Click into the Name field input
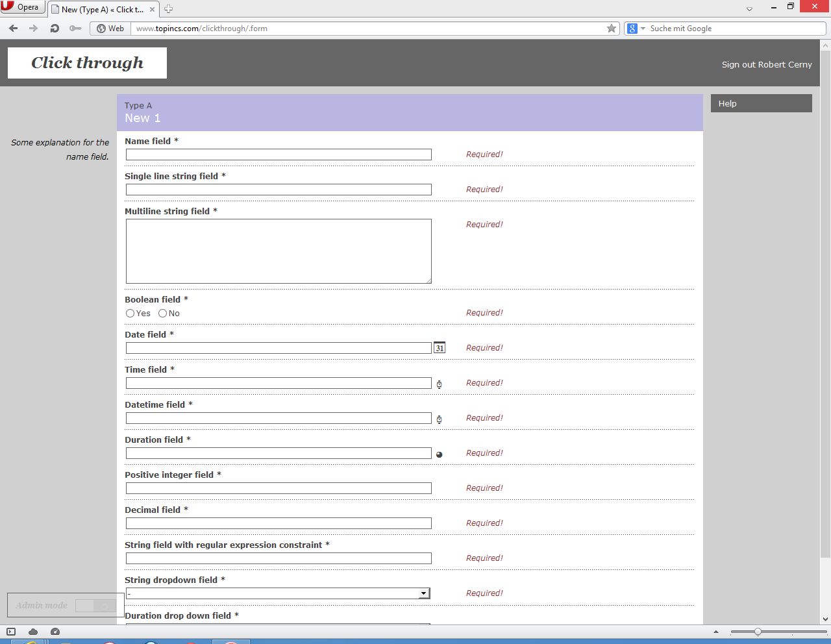The width and height of the screenshot is (831, 644). [279, 155]
